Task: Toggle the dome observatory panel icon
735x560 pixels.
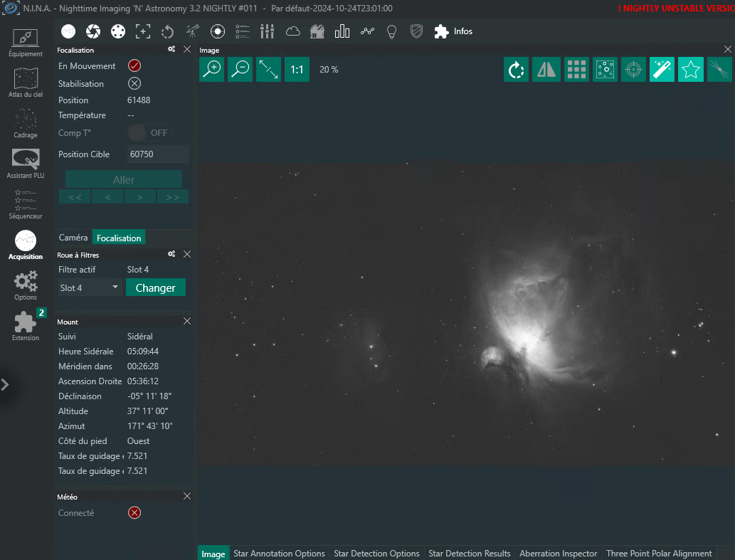Action: click(x=317, y=31)
